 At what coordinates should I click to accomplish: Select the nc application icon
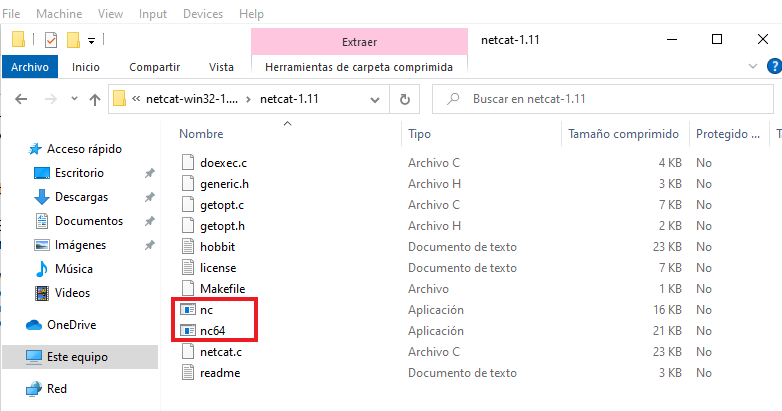(188, 310)
